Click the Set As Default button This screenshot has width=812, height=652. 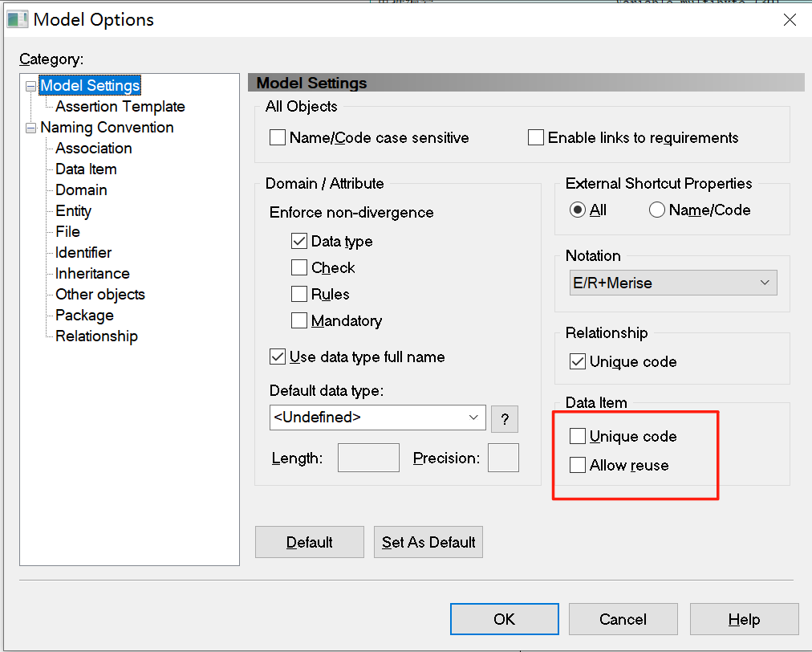pyautogui.click(x=428, y=543)
